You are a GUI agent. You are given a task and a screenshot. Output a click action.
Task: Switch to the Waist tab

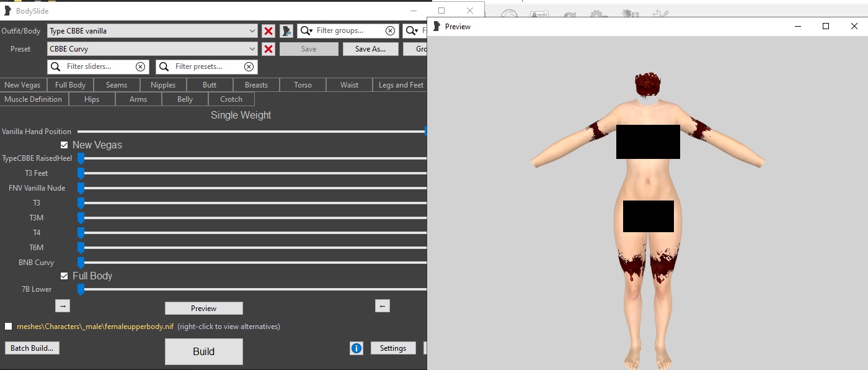pos(349,85)
